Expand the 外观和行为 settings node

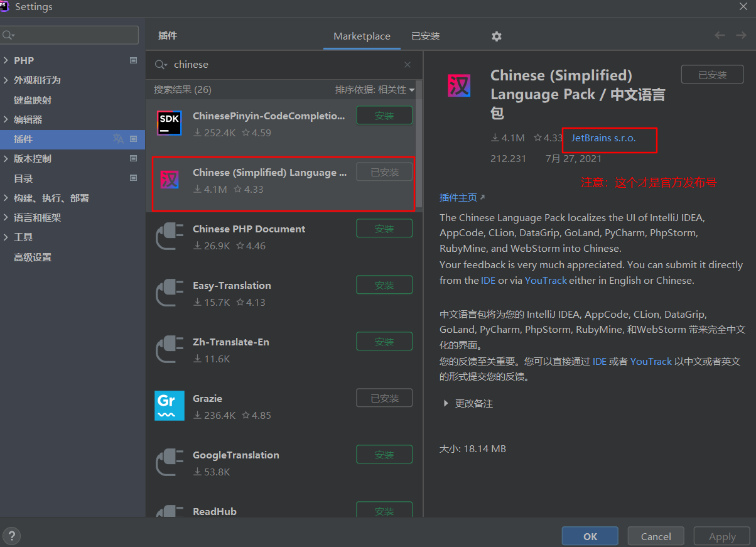(x=6, y=80)
